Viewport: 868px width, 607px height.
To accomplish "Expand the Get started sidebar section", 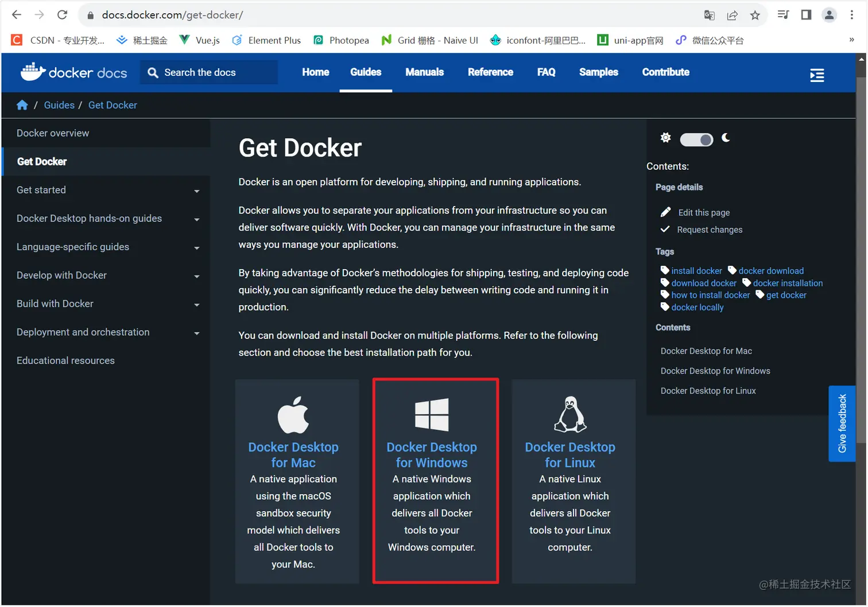I will (x=197, y=190).
